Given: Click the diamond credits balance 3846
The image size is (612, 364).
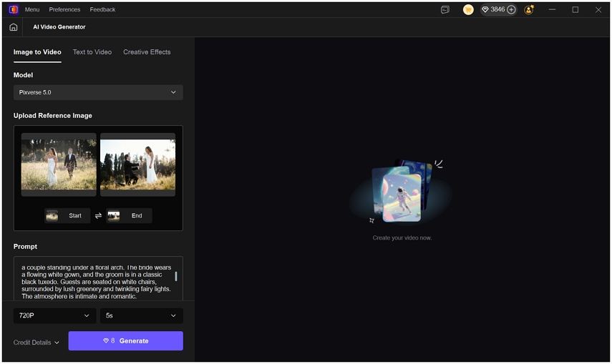Looking at the screenshot, I should click(x=492, y=10).
